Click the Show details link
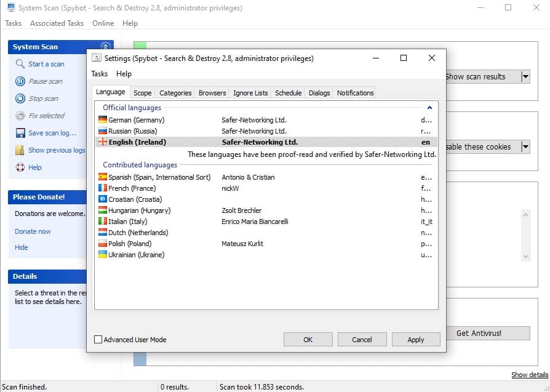The width and height of the screenshot is (550, 392). 530,374
